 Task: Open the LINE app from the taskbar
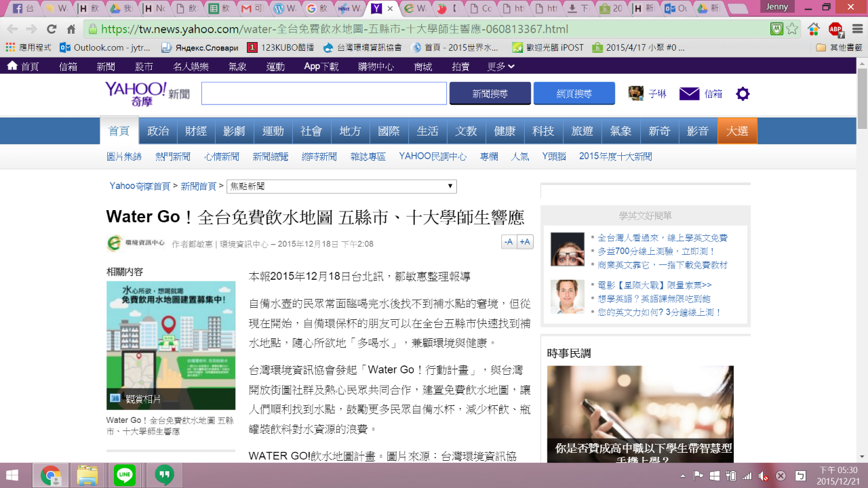pos(125,475)
